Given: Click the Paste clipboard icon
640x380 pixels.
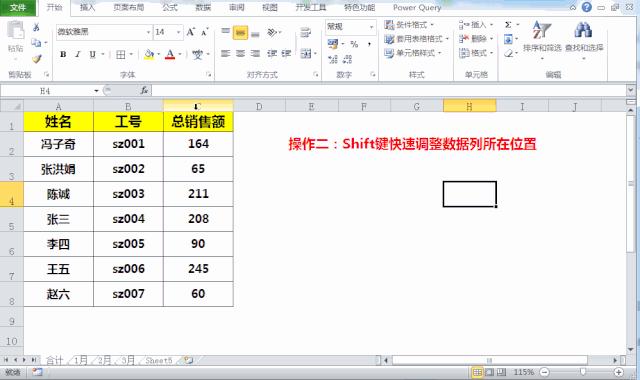Looking at the screenshot, I should pos(16,31).
